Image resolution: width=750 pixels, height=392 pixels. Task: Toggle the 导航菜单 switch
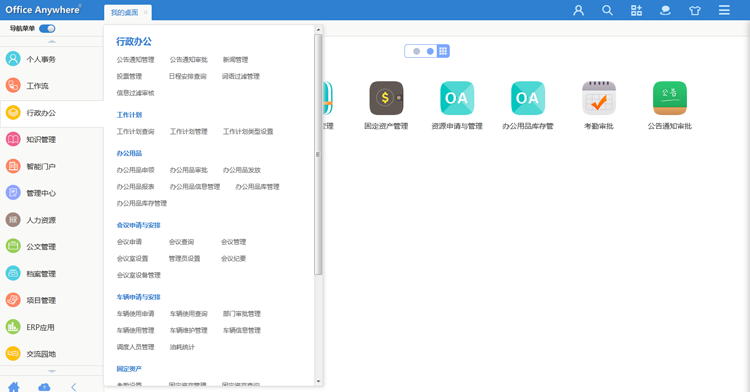[47, 29]
